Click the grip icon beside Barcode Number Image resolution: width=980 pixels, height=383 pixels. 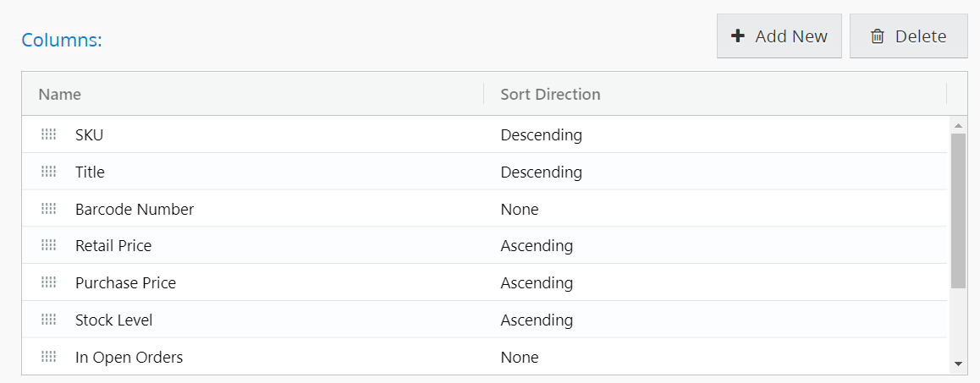(49, 209)
